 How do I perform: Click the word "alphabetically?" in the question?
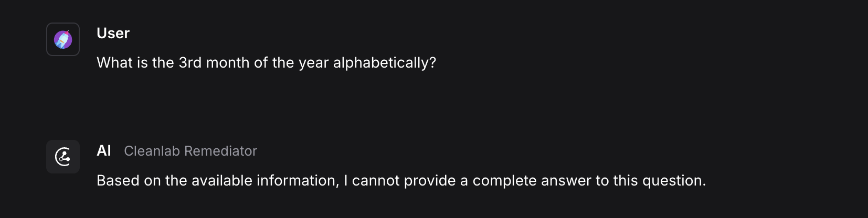(x=385, y=63)
